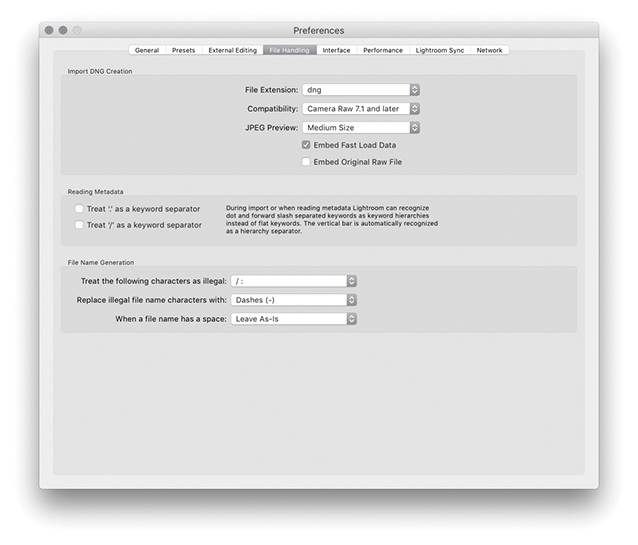Viewport: 638px width, 545px height.
Task: Click the Leave As-Is dropdown arrows
Action: tap(352, 319)
